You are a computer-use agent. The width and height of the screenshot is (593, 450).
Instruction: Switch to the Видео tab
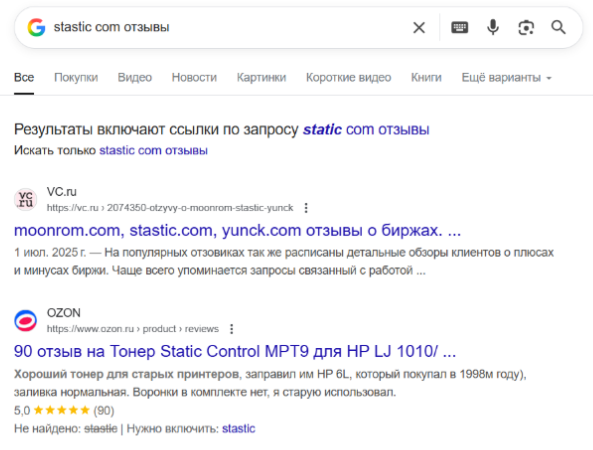(x=135, y=78)
